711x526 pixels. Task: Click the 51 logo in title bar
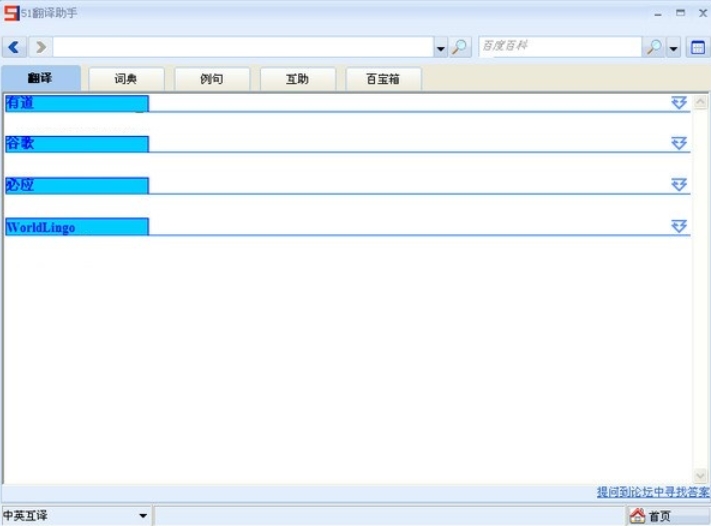tap(11, 13)
